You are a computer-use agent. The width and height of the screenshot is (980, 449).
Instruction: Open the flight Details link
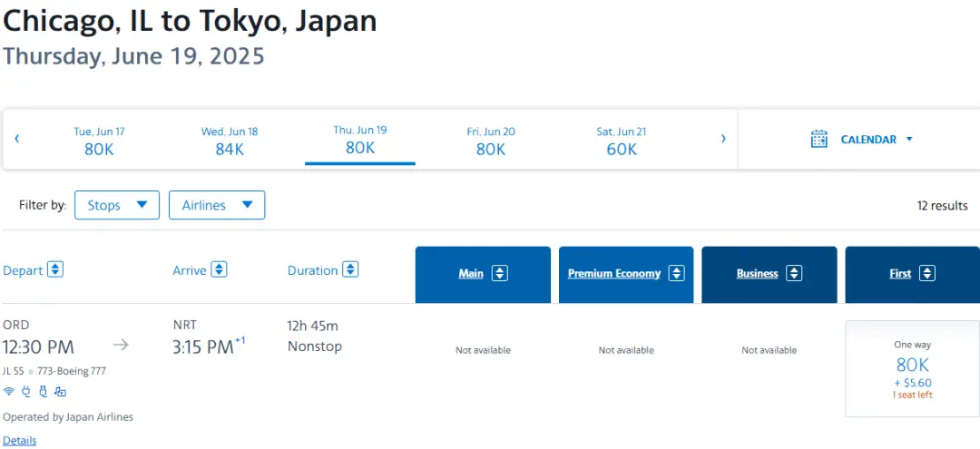click(20, 441)
